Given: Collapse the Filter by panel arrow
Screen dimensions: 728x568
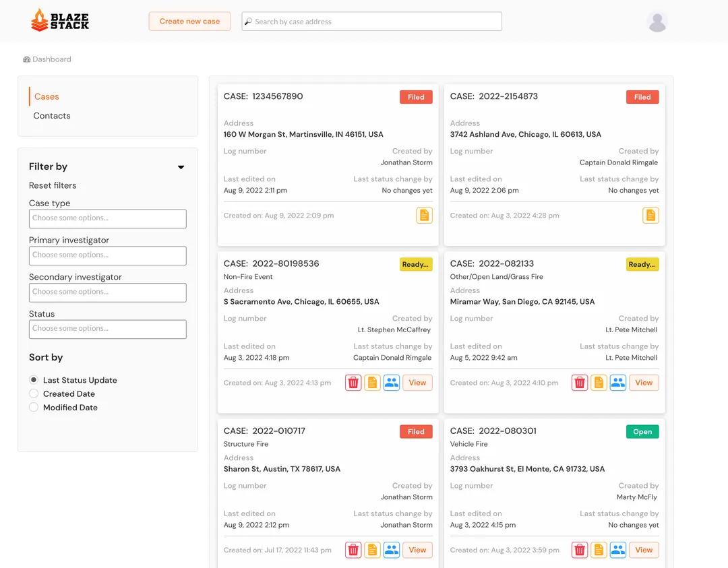Looking at the screenshot, I should click(181, 167).
